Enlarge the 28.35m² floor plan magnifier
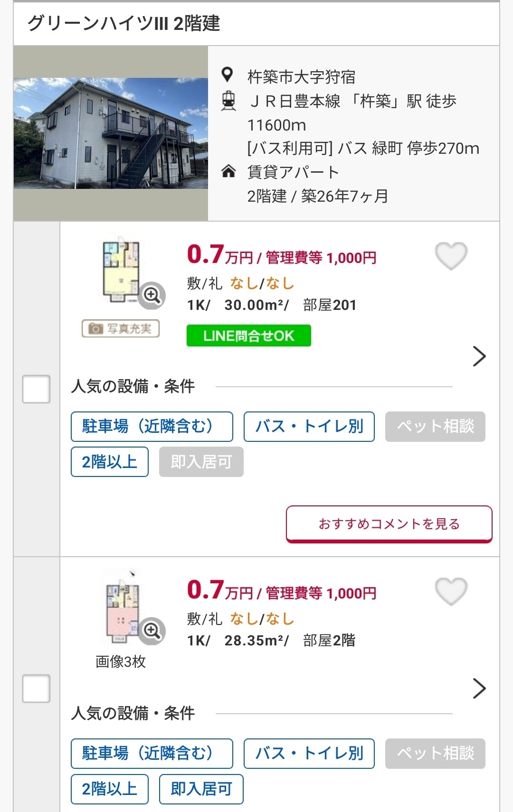 [x=152, y=630]
